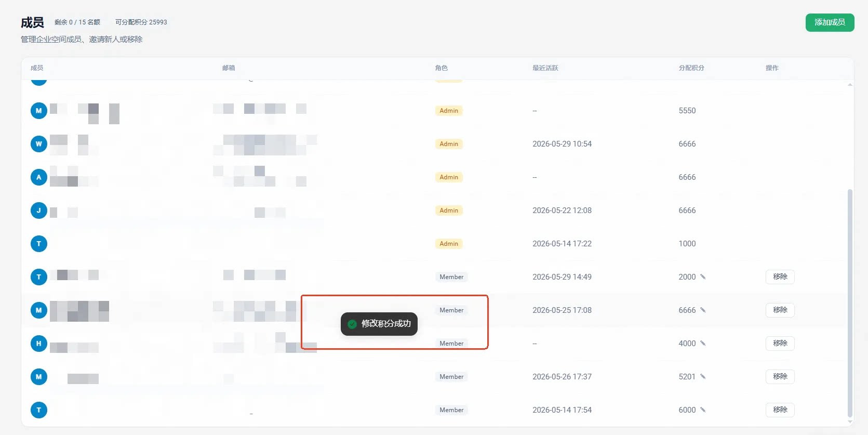Click the Member badge in the 5201 row

point(451,377)
